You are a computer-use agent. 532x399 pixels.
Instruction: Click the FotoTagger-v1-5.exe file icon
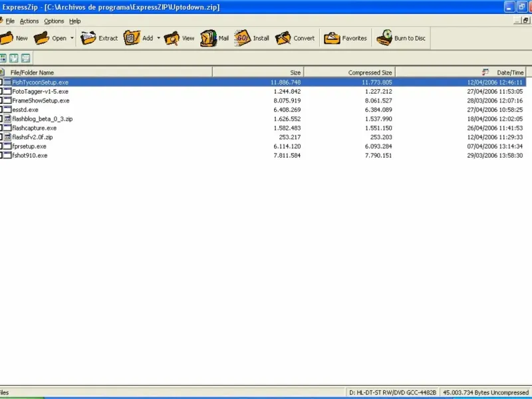coord(7,91)
